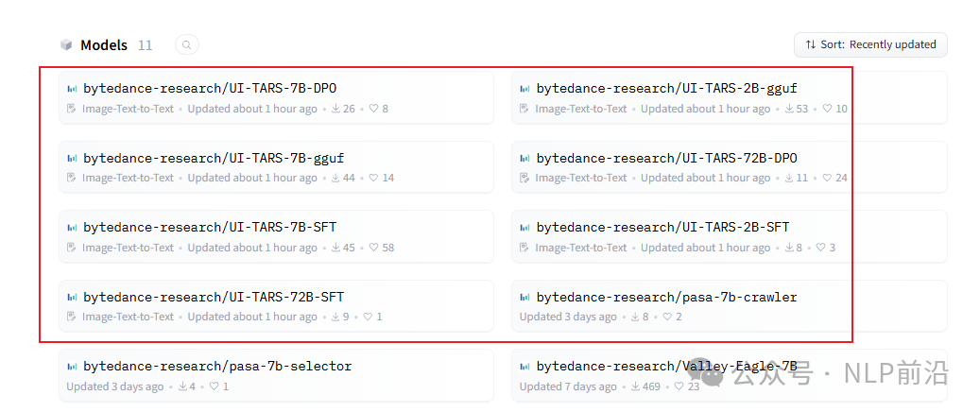Click 'Updated 7 days ago' under Valley-Eagle-7B

click(x=568, y=386)
